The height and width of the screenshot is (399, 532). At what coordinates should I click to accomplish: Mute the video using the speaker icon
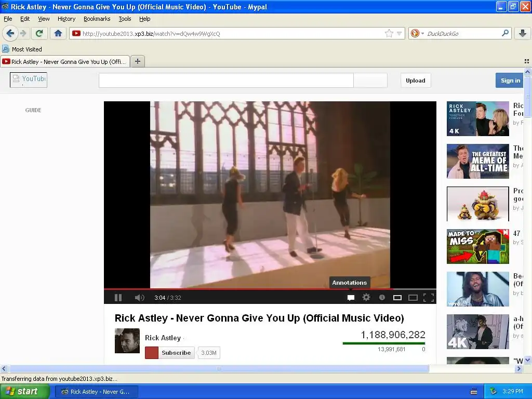point(139,298)
